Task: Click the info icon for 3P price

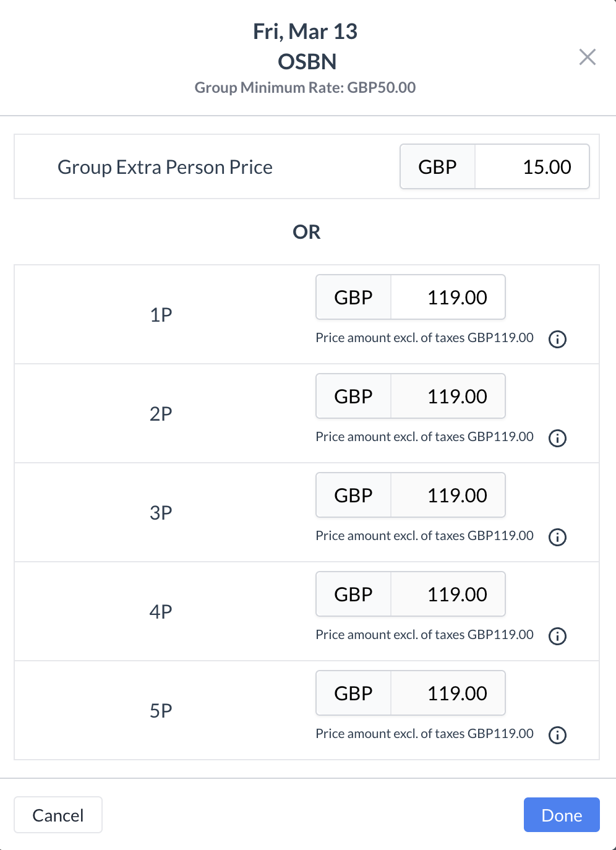Action: point(557,537)
